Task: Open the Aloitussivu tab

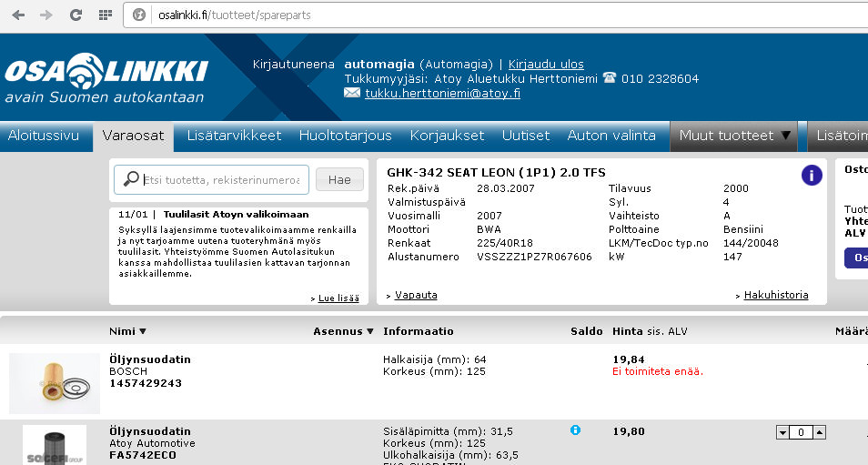Action: click(x=44, y=136)
